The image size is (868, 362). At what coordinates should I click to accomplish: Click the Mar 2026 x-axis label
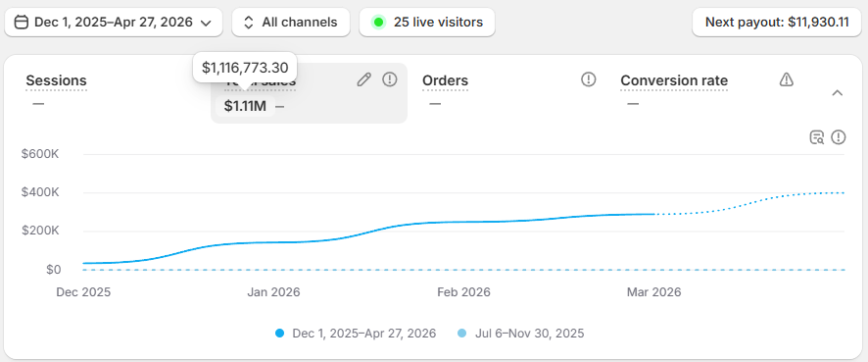[653, 292]
